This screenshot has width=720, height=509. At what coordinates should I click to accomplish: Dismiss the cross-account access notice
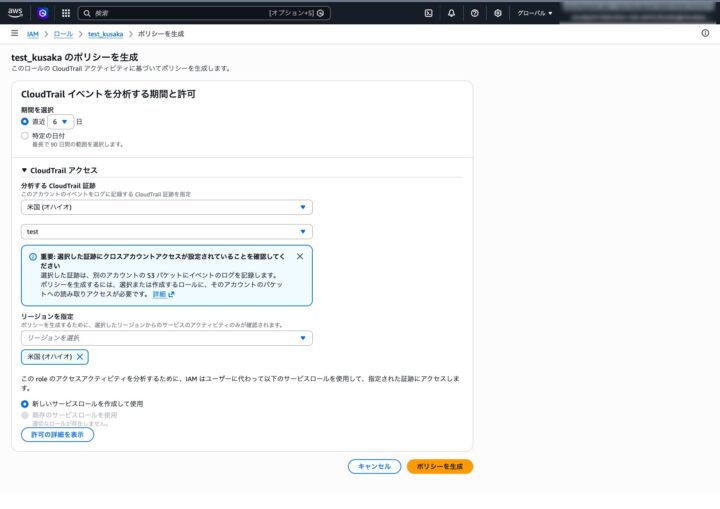(300, 256)
